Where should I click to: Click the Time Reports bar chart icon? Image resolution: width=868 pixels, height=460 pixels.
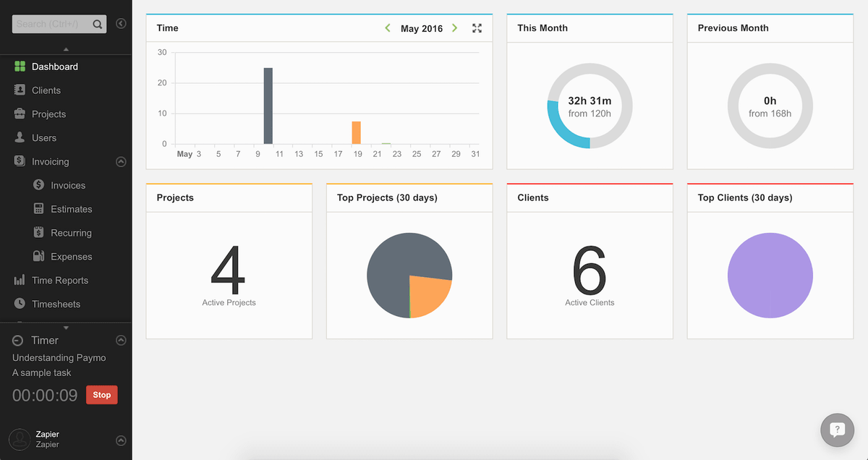pyautogui.click(x=20, y=281)
